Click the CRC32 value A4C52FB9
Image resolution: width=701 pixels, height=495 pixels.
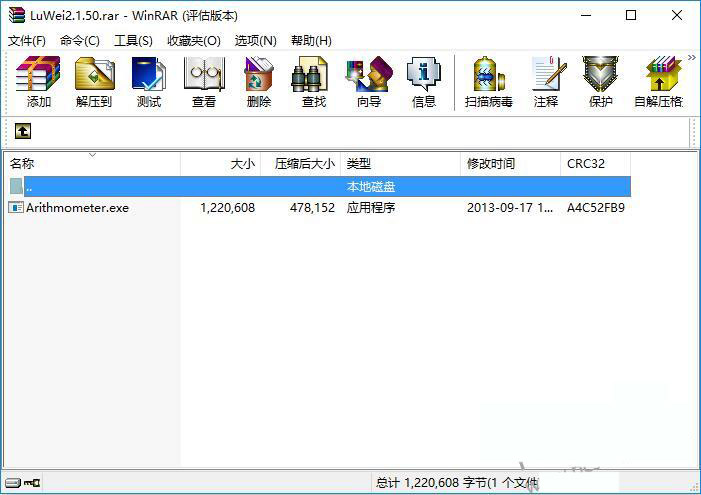coord(595,207)
